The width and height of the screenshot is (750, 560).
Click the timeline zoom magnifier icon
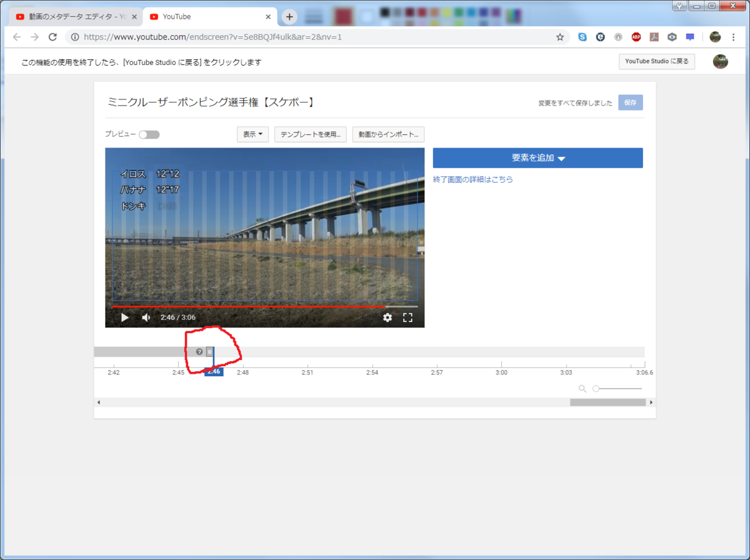pyautogui.click(x=582, y=389)
